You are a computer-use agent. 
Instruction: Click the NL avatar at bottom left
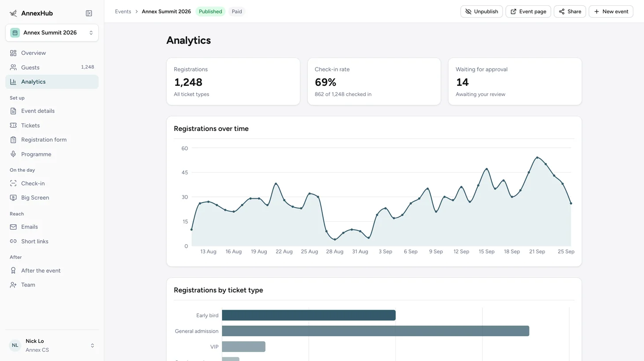coord(15,346)
